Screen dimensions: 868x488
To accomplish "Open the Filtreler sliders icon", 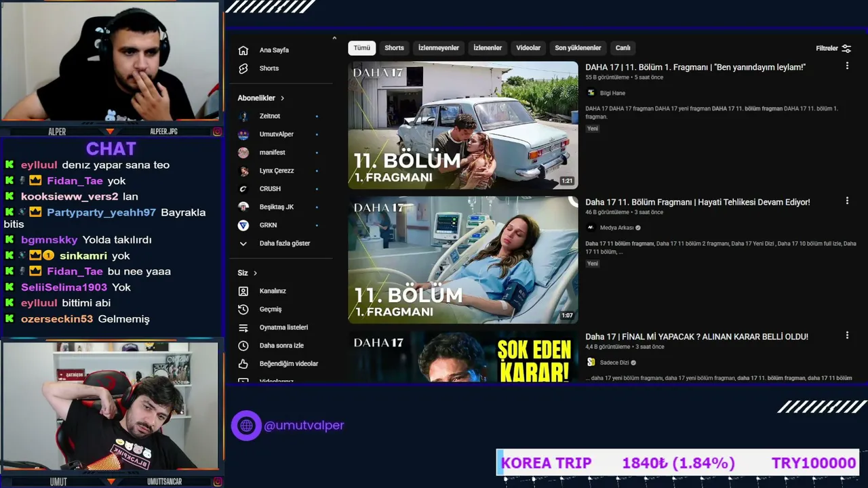I will point(846,48).
